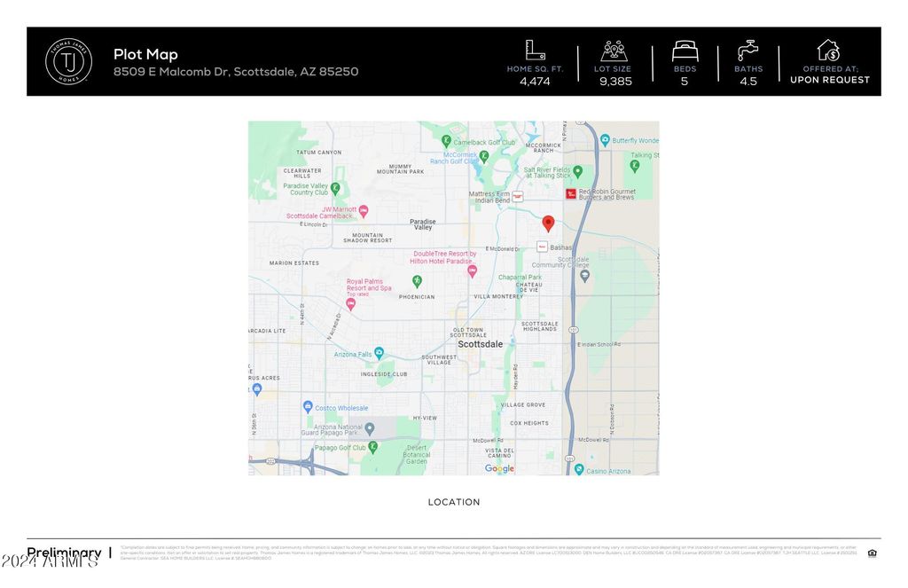This screenshot has height=588, width=908.
Task: Click the Costco Wholesale shopping marker
Action: point(308,407)
